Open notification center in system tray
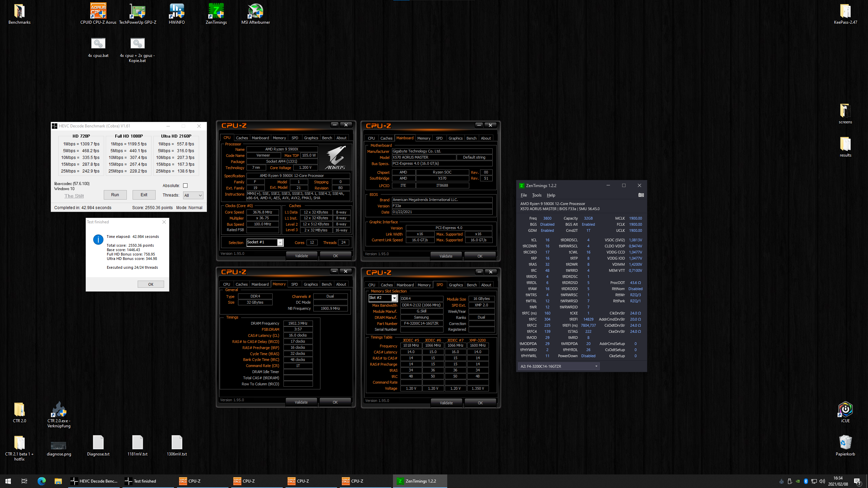This screenshot has height=488, width=868. pyautogui.click(x=857, y=481)
